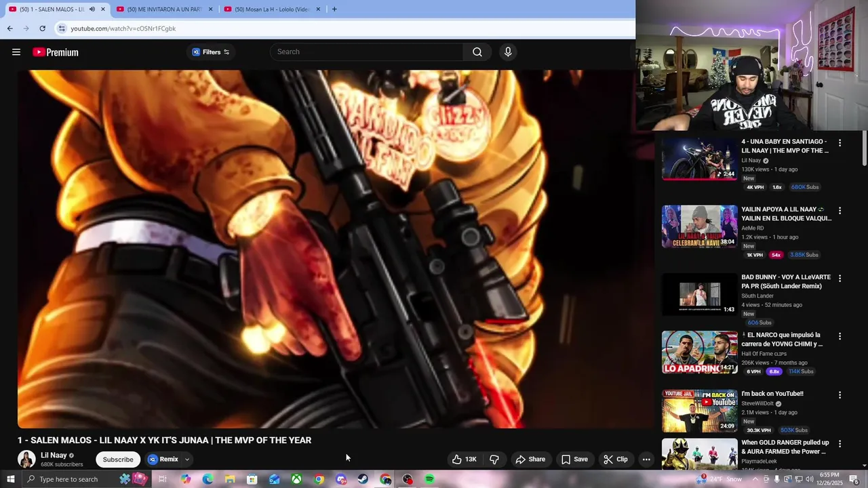Open BAD BUNNY VOY A LLeVARTE PA PR title
Screen dimensions: 868x488
(786, 282)
